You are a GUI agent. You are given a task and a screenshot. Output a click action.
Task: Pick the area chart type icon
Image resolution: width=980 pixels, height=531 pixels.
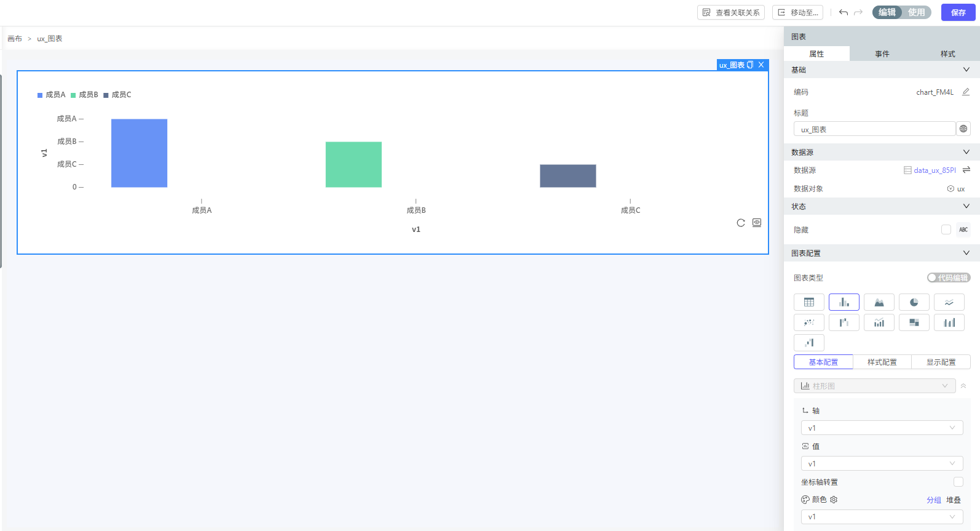coord(879,302)
